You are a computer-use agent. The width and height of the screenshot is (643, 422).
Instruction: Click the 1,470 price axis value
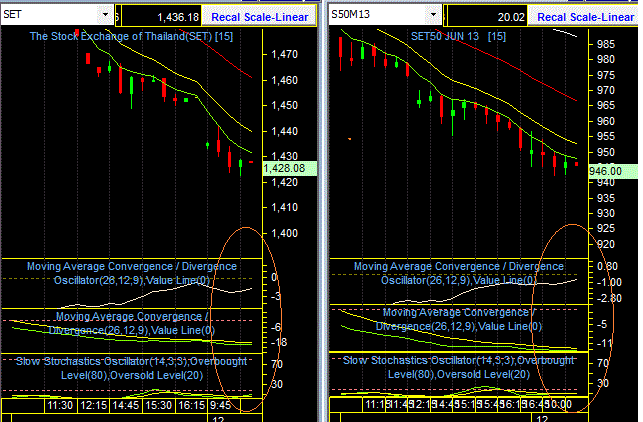(x=284, y=54)
